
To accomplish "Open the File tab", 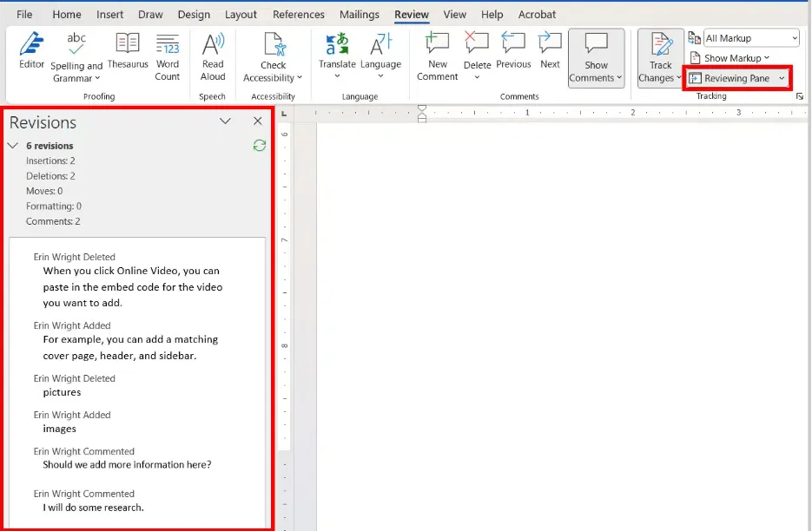I will [x=24, y=15].
